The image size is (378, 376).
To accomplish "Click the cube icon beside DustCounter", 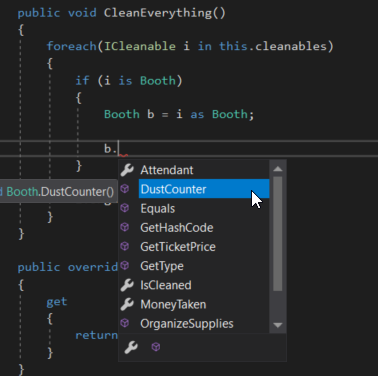I will point(125,189).
